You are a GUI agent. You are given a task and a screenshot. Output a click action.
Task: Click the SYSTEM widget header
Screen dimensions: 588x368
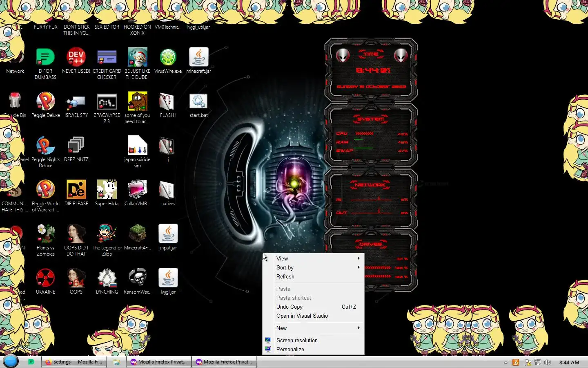click(371, 119)
